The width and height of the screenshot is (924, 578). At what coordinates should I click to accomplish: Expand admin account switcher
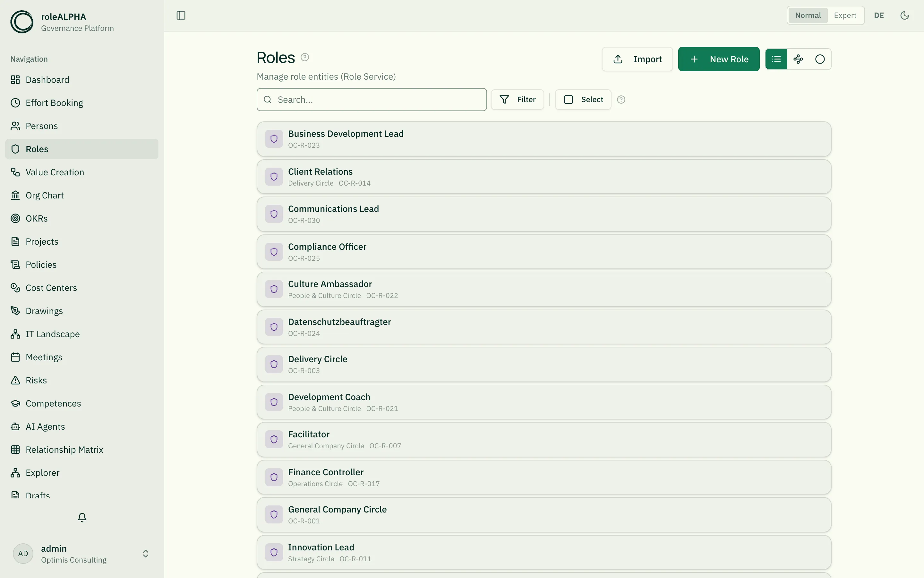pyautogui.click(x=82, y=554)
